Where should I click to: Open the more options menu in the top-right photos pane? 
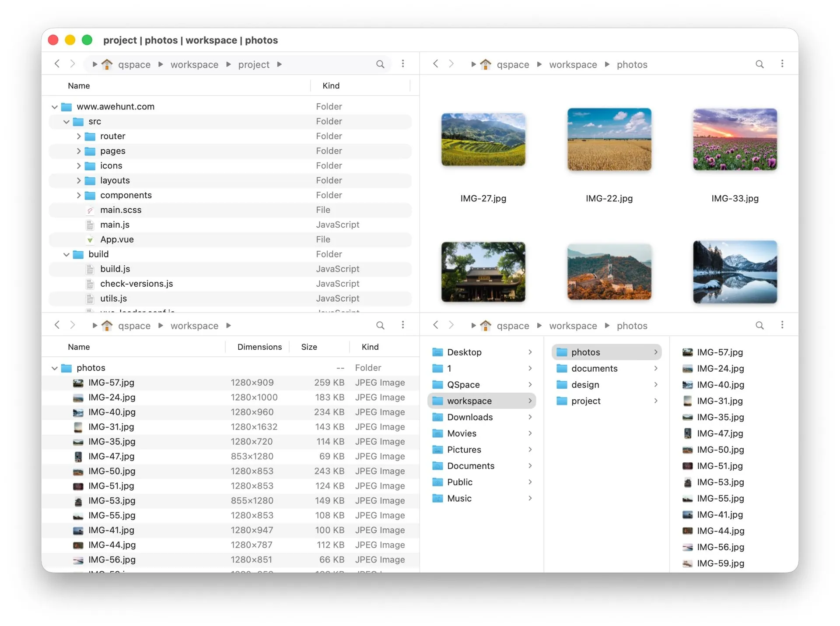[x=783, y=64]
